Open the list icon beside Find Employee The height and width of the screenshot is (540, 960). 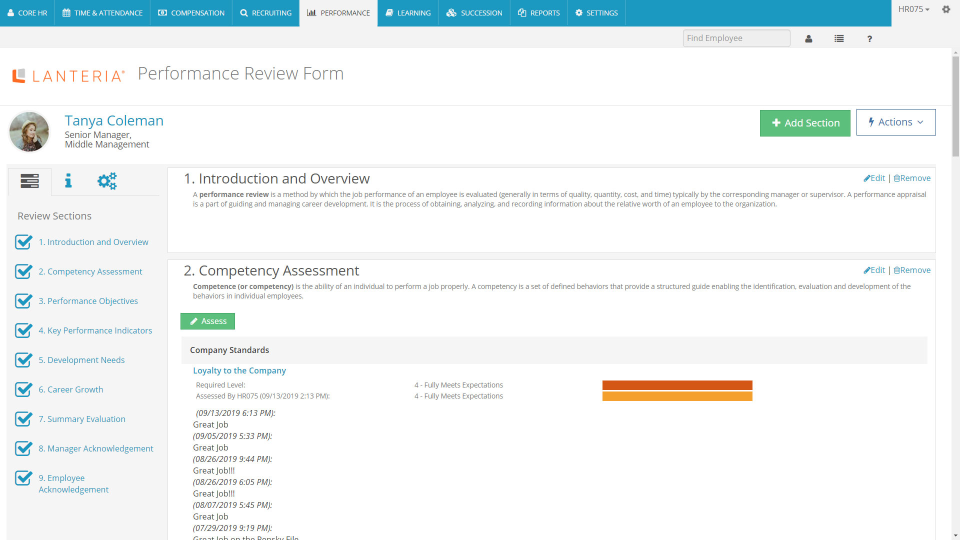pyautogui.click(x=839, y=39)
